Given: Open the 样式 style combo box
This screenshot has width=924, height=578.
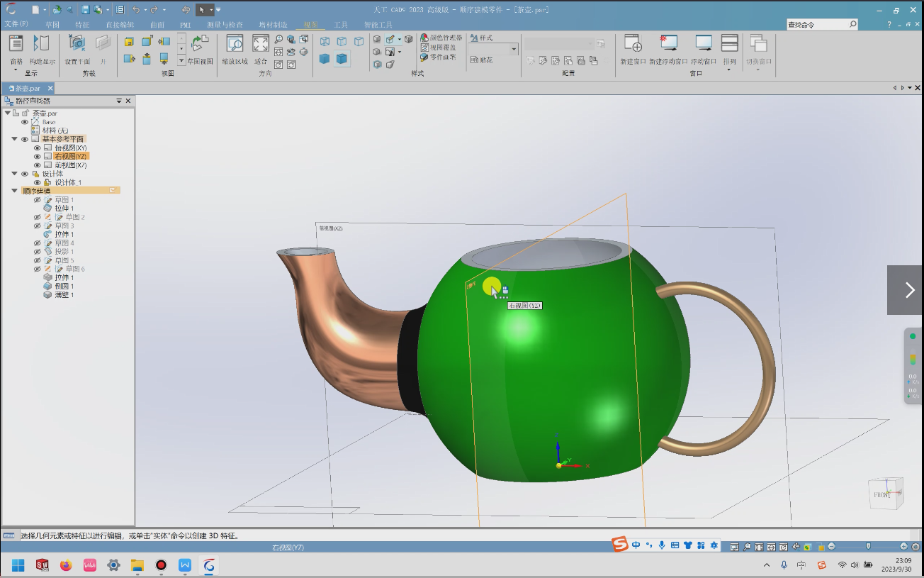Looking at the screenshot, I should pyautogui.click(x=493, y=49).
